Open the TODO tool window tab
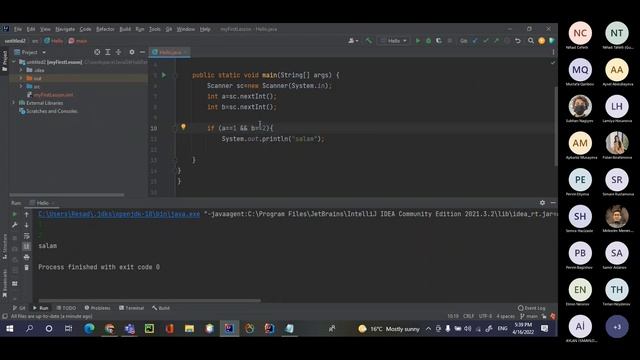 click(66, 308)
